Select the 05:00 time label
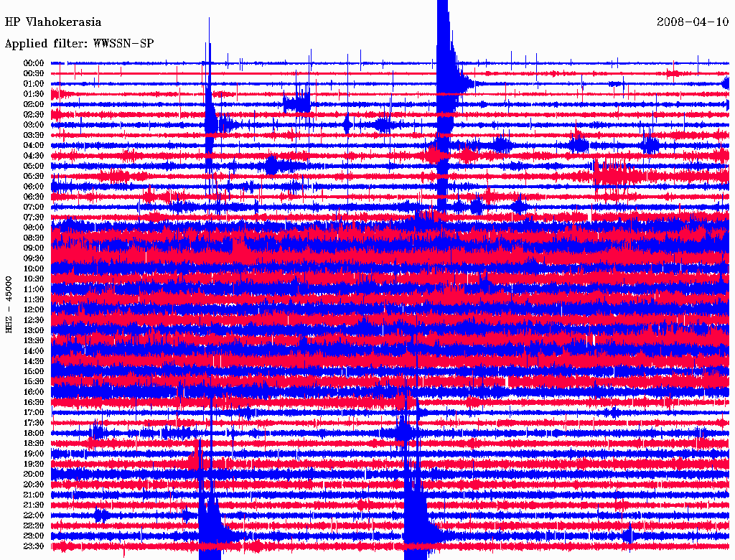735x560 pixels. (34, 166)
